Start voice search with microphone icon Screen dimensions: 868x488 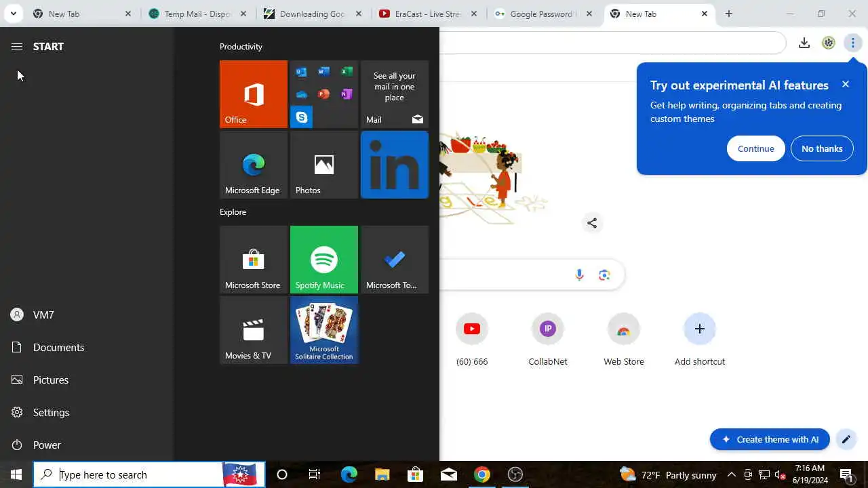tap(579, 274)
